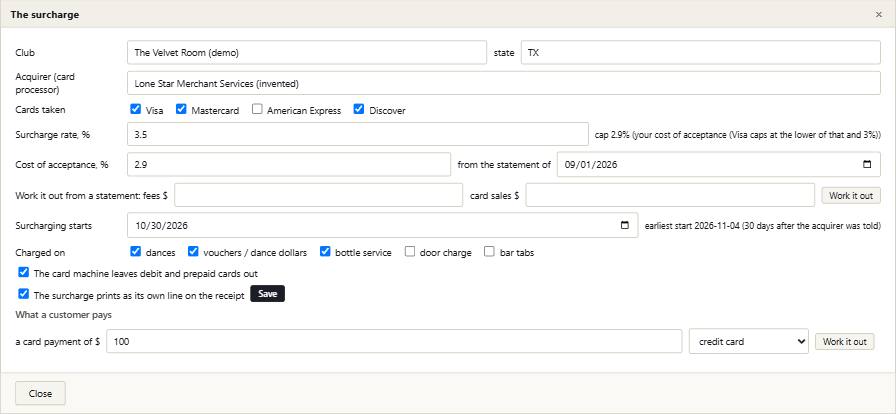Click the What a customer pays heading
The width and height of the screenshot is (896, 414).
(63, 315)
